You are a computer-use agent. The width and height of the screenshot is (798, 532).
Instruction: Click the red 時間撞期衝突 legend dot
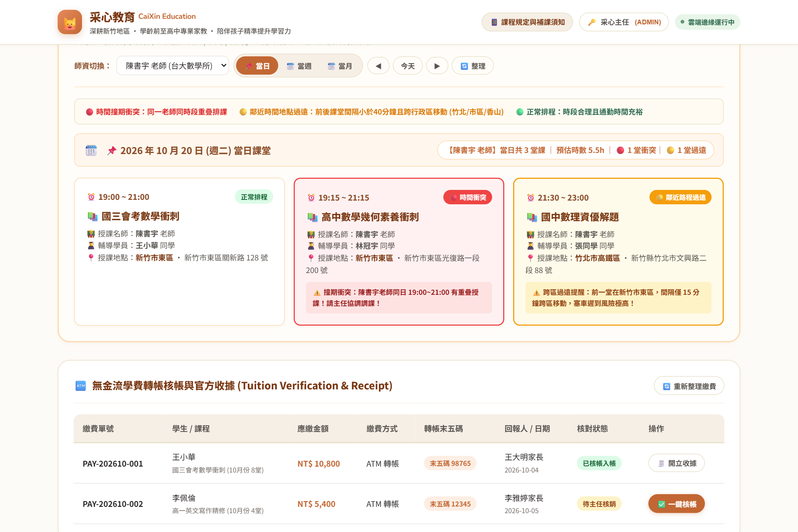click(x=89, y=112)
